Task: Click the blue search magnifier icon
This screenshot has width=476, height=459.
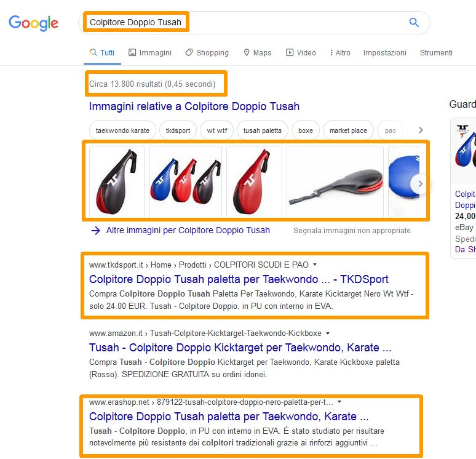Action: (x=414, y=22)
